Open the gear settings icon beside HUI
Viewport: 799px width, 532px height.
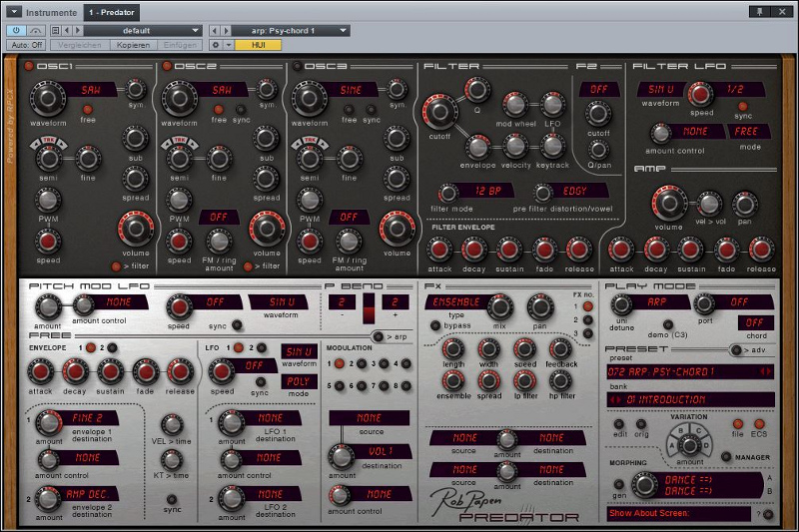(x=216, y=45)
